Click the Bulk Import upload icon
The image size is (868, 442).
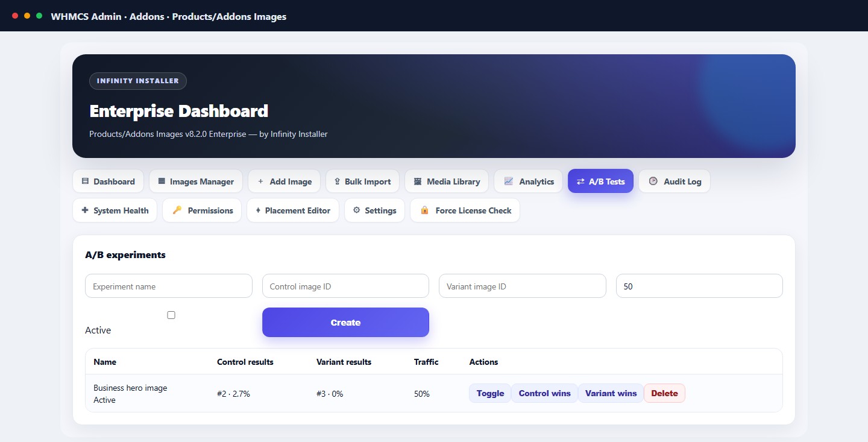[x=338, y=181]
